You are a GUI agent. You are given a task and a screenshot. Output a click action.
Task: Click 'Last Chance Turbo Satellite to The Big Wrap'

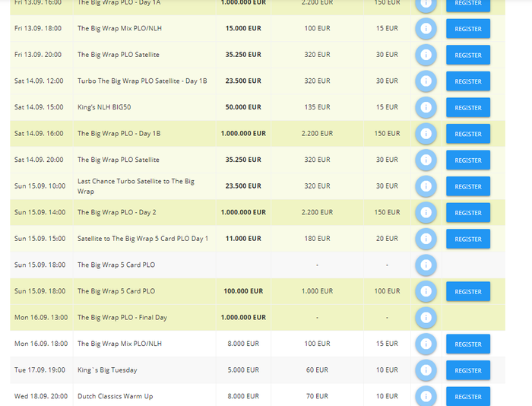(x=136, y=186)
